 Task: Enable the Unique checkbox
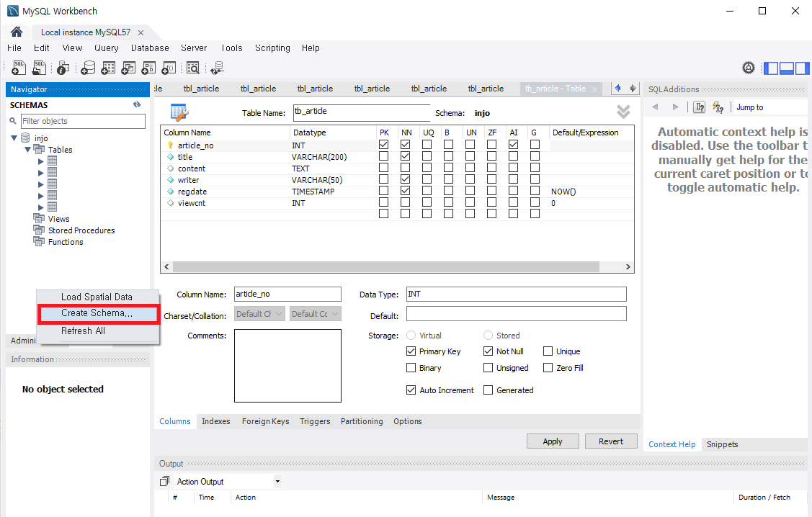pyautogui.click(x=548, y=351)
